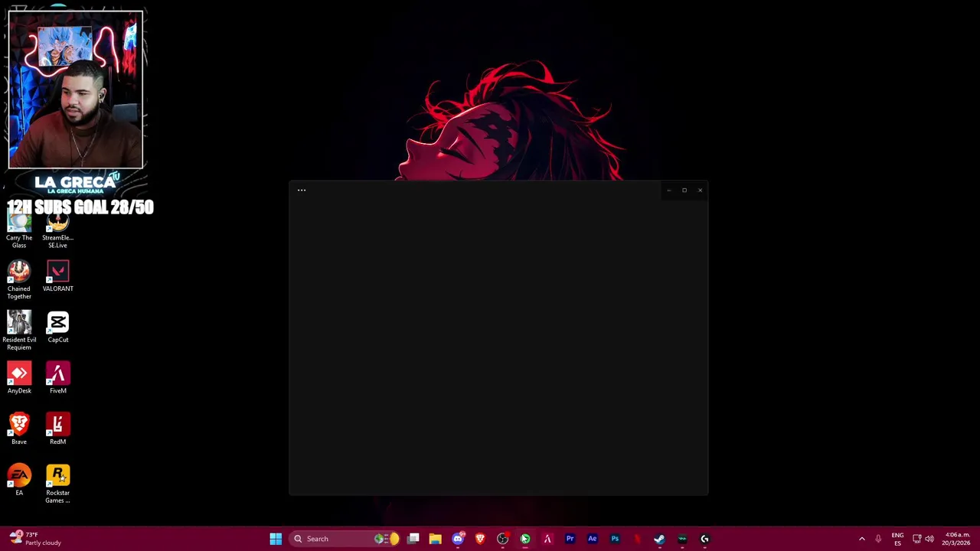Launch Adobe Photoshop from taskbar
Screen dimensions: 980x551
(615, 539)
